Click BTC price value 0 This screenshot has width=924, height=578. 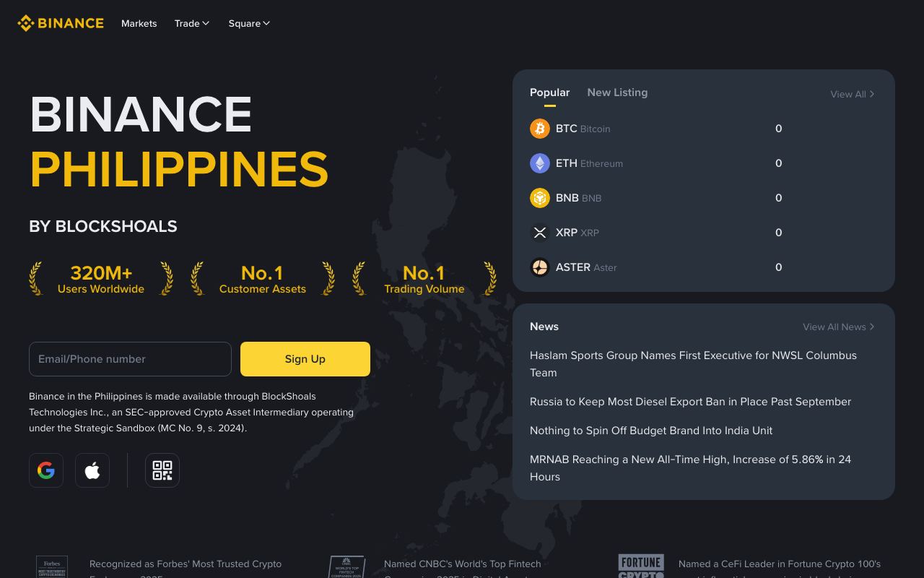pos(778,129)
